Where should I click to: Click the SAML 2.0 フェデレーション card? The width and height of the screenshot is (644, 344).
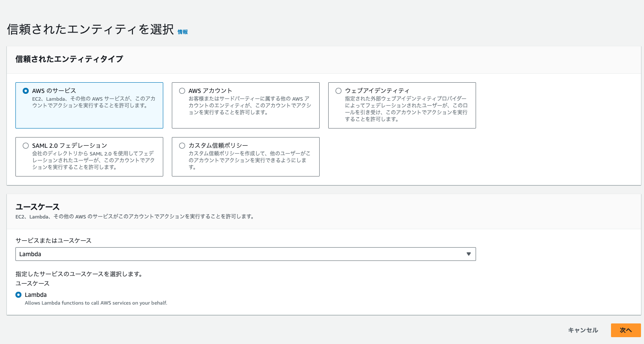[89, 156]
